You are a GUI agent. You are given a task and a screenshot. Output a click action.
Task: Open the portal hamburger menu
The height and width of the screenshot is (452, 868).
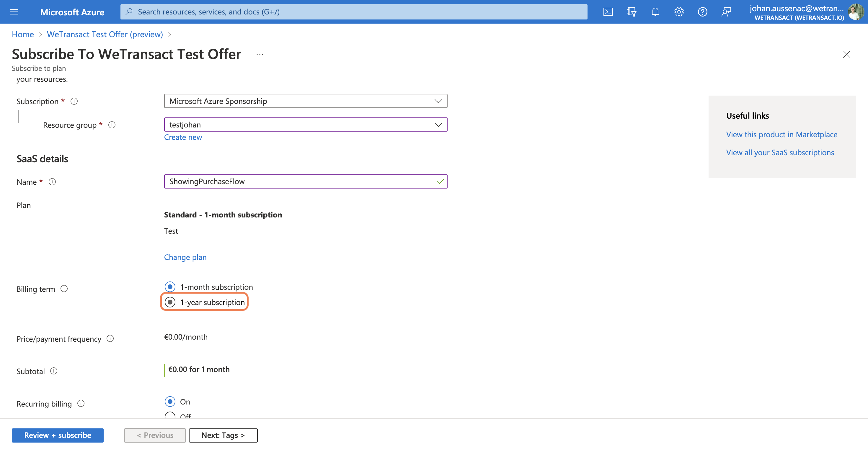14,12
